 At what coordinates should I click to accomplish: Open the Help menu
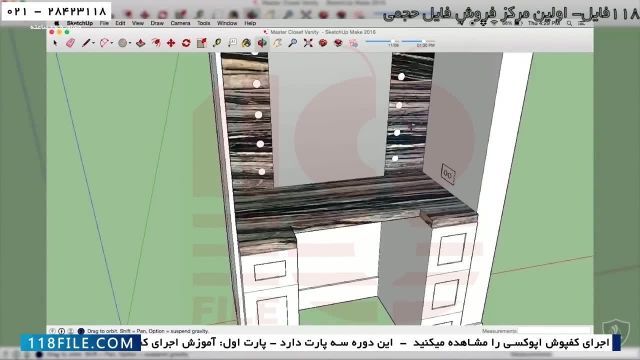coord(250,23)
